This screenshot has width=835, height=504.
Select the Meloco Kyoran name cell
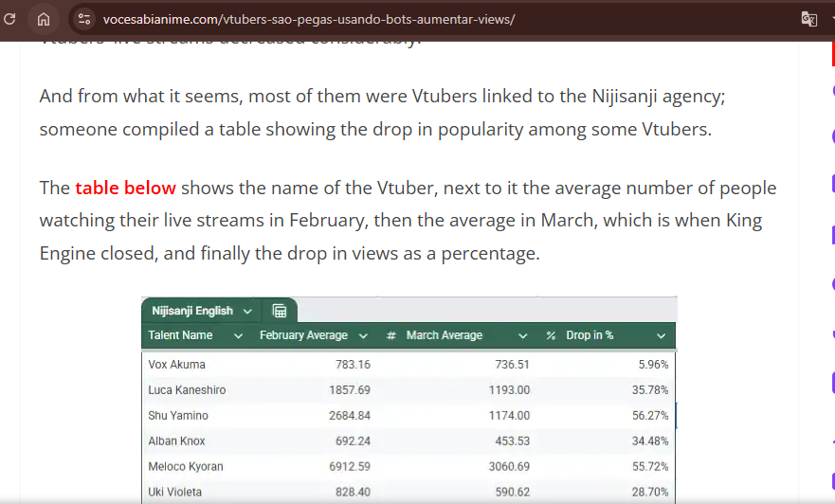[x=186, y=467]
